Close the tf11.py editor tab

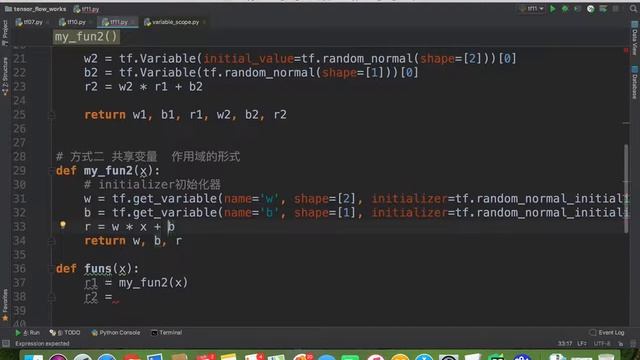[133, 22]
